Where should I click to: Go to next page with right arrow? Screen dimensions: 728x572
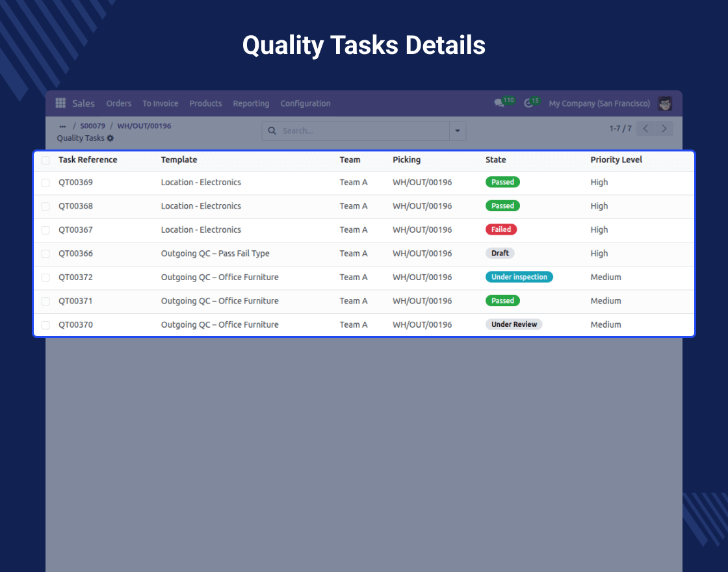point(664,129)
